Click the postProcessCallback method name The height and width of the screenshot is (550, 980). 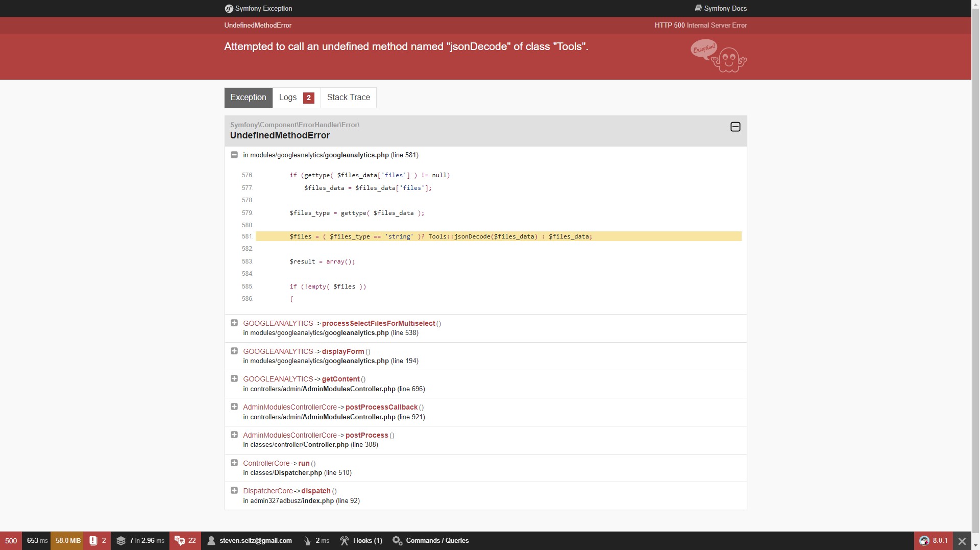click(382, 407)
